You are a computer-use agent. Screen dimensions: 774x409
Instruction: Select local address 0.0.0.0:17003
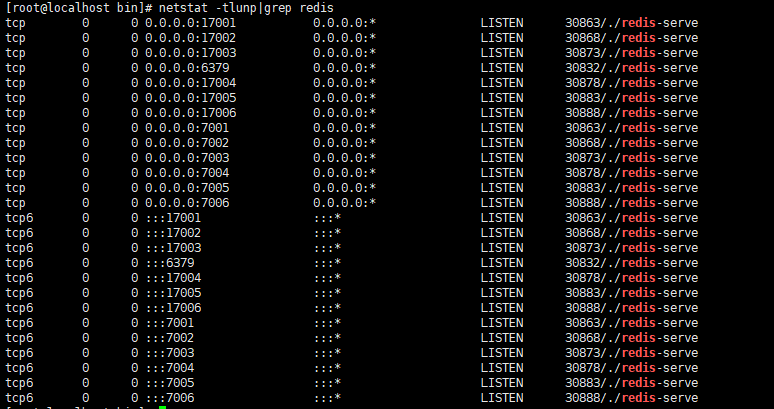click(191, 53)
